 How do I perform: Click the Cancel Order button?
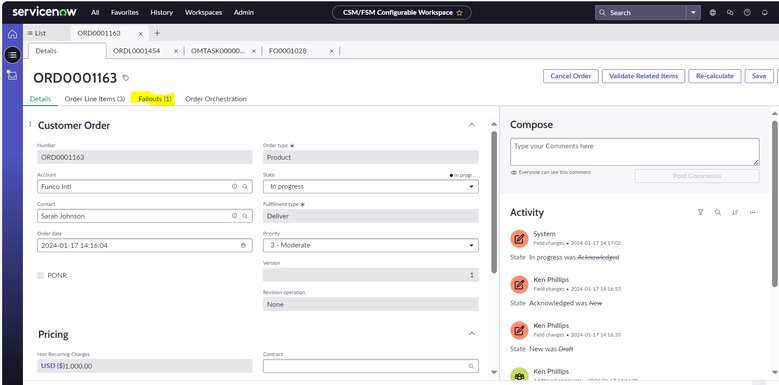(571, 76)
